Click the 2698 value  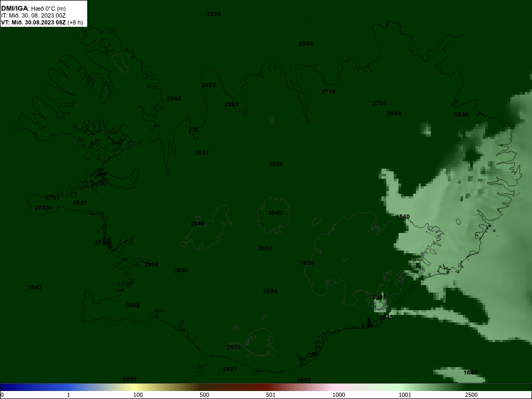click(132, 305)
